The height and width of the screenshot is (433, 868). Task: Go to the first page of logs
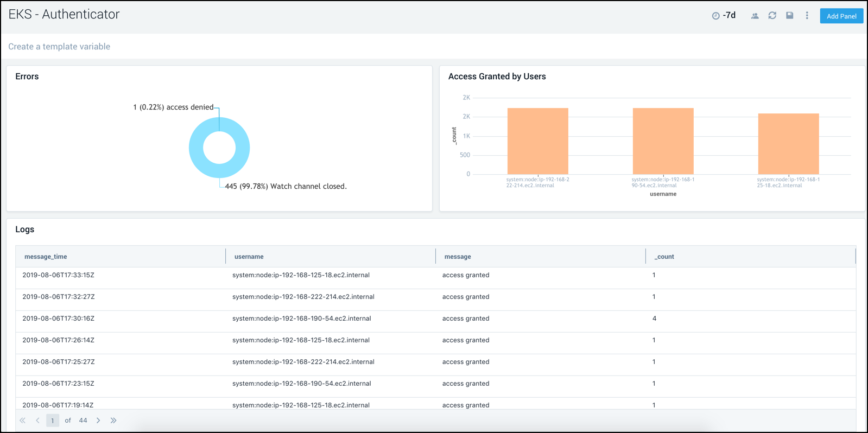pyautogui.click(x=22, y=421)
